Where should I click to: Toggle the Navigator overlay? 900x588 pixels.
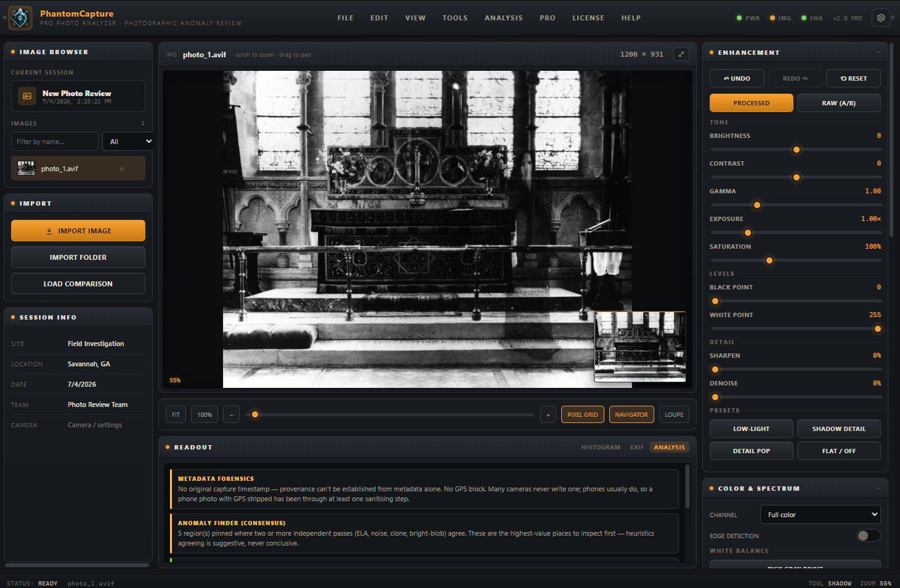(x=631, y=414)
